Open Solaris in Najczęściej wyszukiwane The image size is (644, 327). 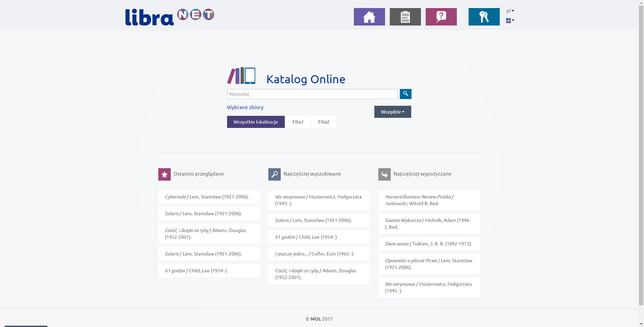click(x=319, y=220)
